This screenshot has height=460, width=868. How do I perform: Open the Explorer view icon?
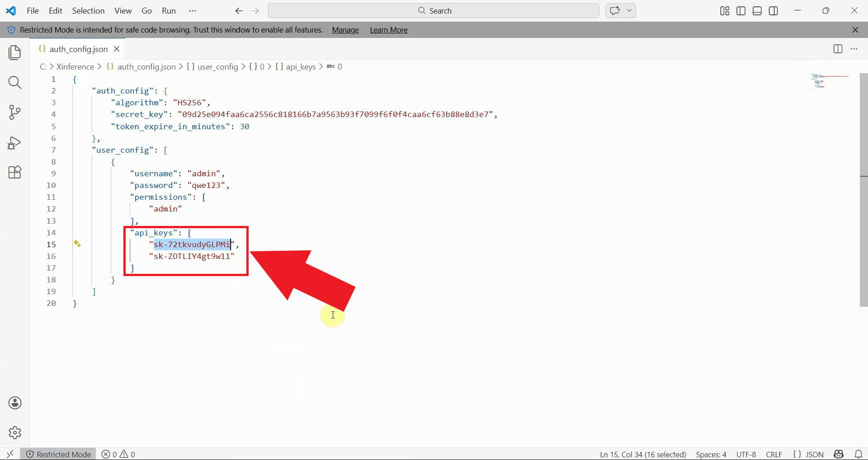coord(15,52)
